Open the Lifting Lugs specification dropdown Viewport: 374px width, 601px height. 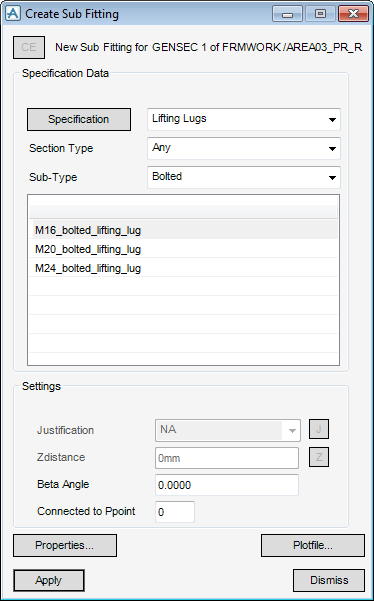coord(244,119)
